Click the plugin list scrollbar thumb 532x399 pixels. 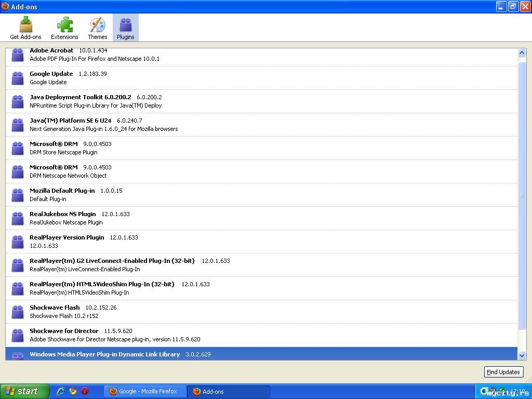[x=522, y=195]
